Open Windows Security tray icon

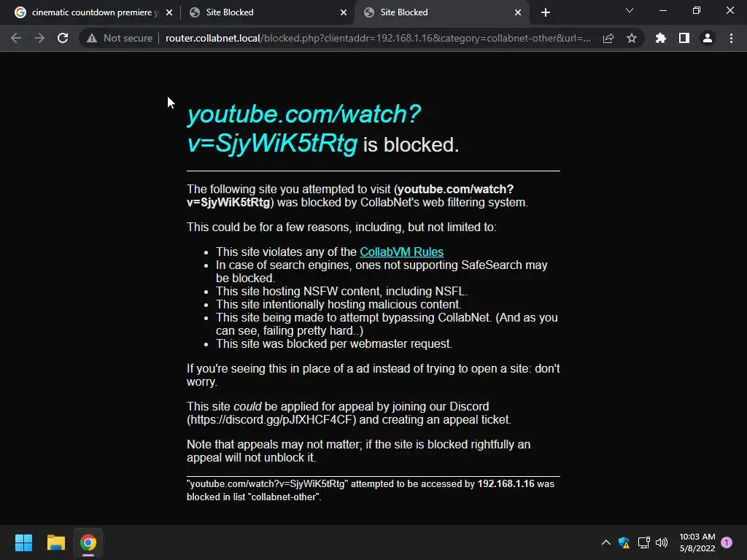[x=624, y=542]
